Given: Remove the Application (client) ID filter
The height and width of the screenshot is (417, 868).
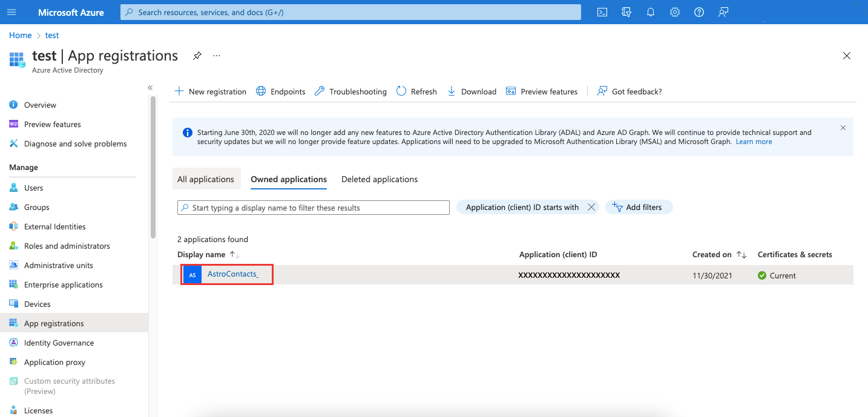Looking at the screenshot, I should [591, 207].
